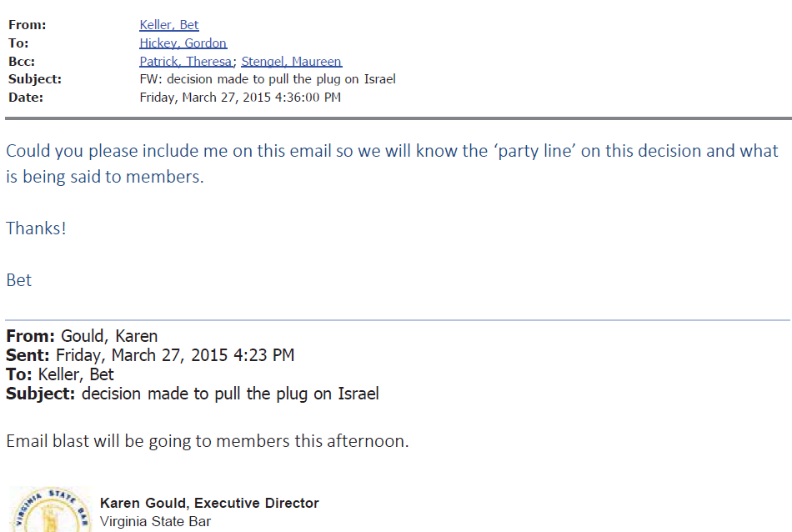Click the header 'Bcc:' field label

pos(22,62)
